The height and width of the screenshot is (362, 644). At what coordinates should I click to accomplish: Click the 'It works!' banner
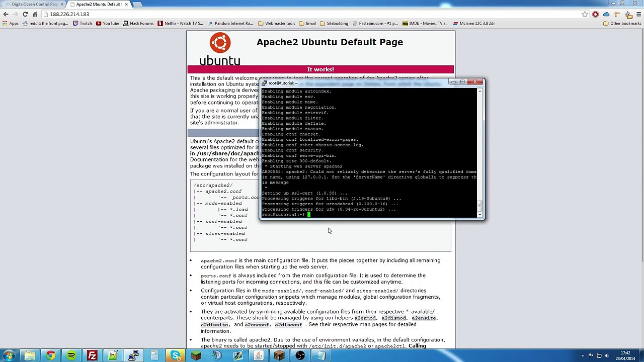(320, 69)
